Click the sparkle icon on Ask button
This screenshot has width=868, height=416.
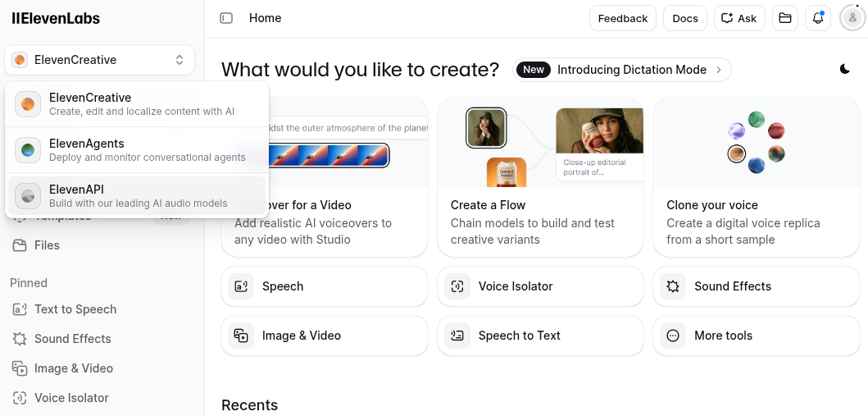[x=727, y=18]
